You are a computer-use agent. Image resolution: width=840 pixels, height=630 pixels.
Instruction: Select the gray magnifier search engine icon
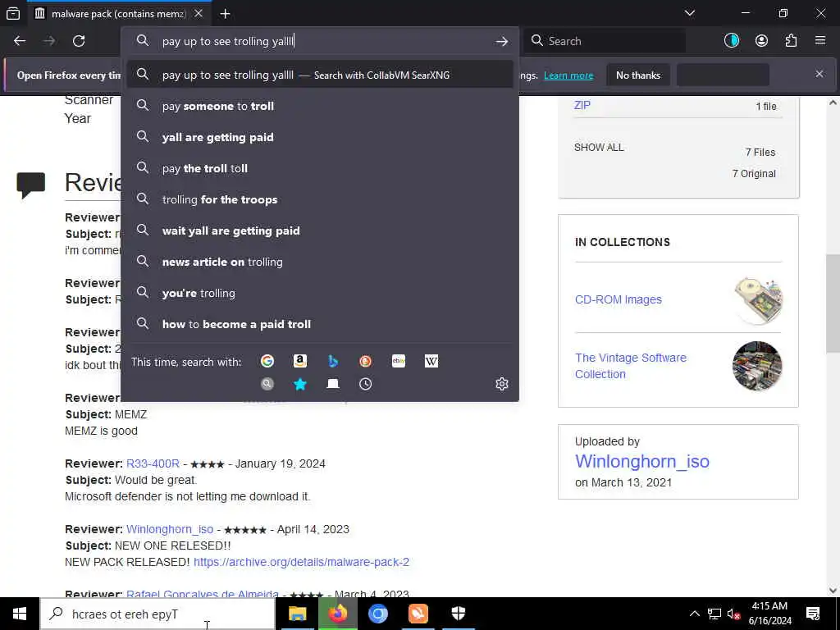pos(267,384)
